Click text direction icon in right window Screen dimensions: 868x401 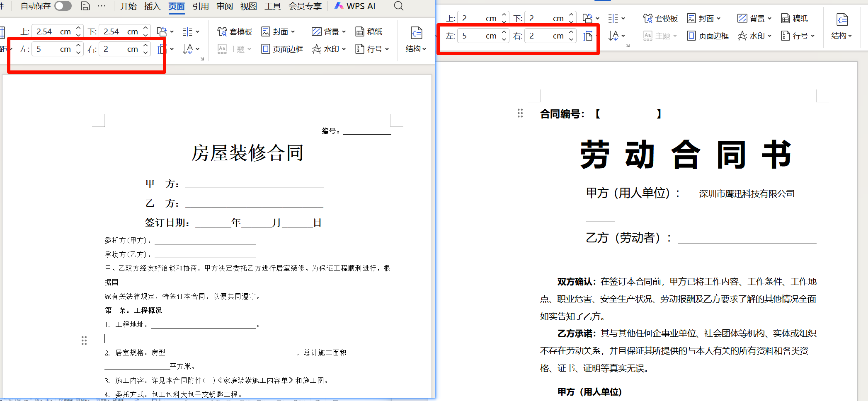(613, 36)
